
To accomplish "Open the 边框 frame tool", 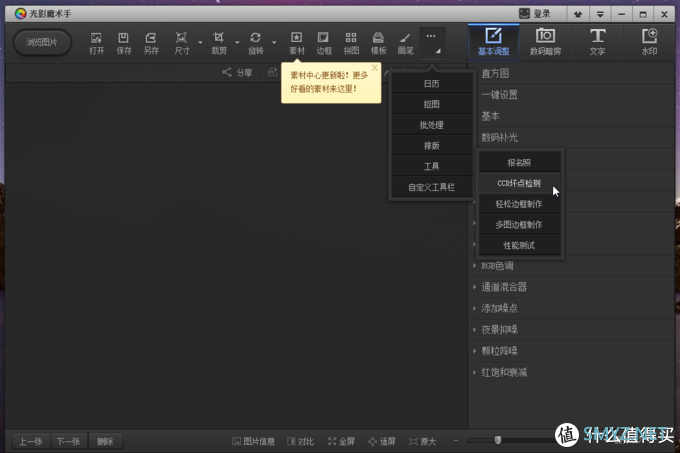I will (324, 43).
